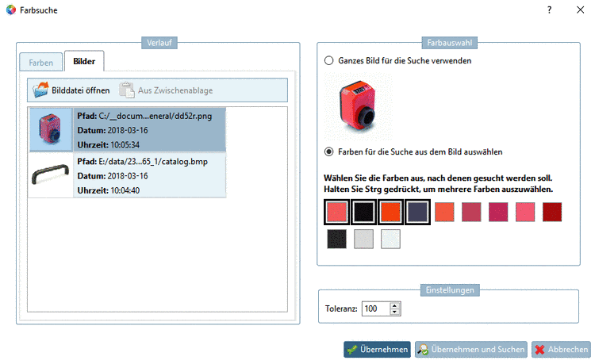
Task: Click the Toleranz value field
Action: 376,308
